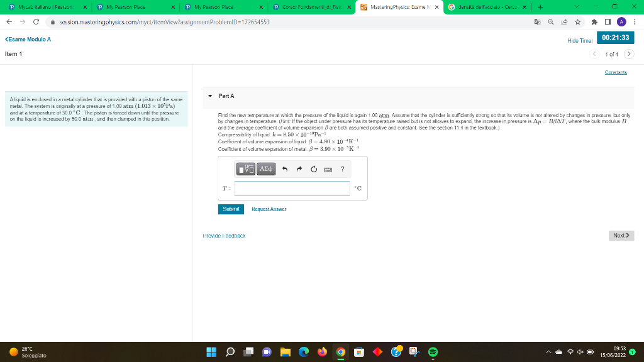Click the Request Answer link
The image size is (644, 362).
[269, 208]
